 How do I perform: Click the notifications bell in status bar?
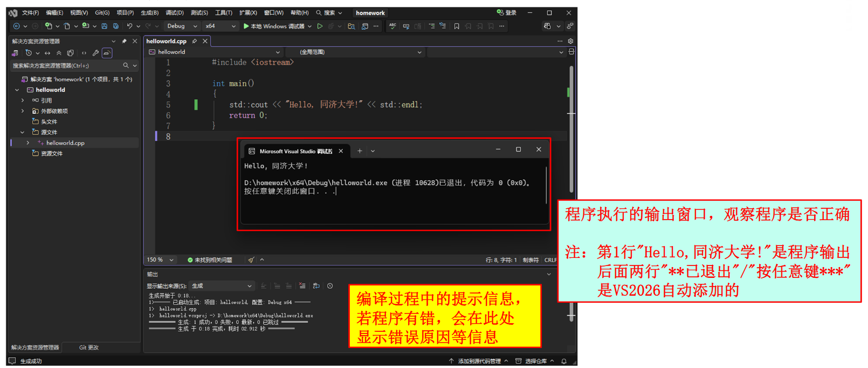564,361
